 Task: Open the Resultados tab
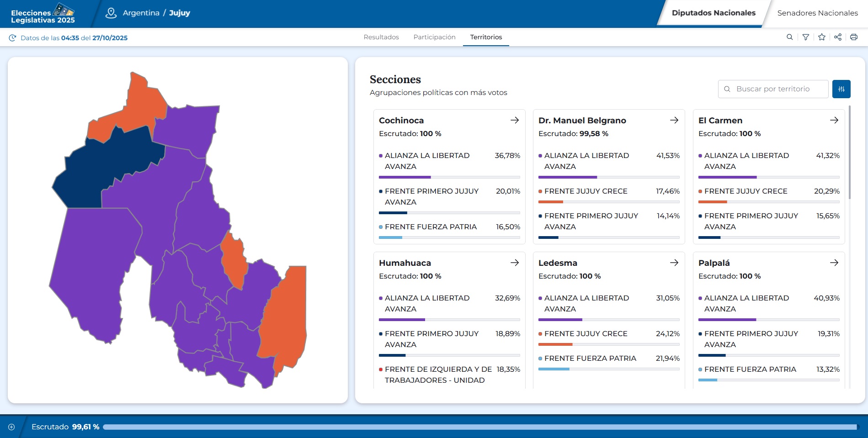[381, 37]
